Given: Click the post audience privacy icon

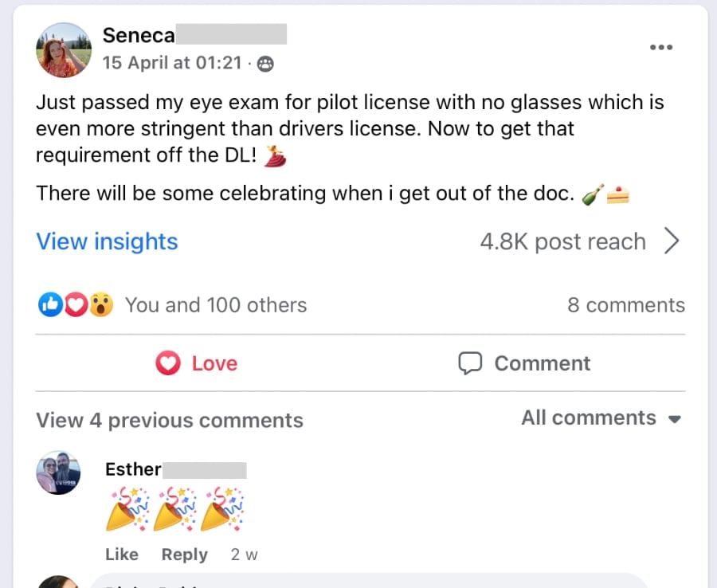Looking at the screenshot, I should 266,64.
